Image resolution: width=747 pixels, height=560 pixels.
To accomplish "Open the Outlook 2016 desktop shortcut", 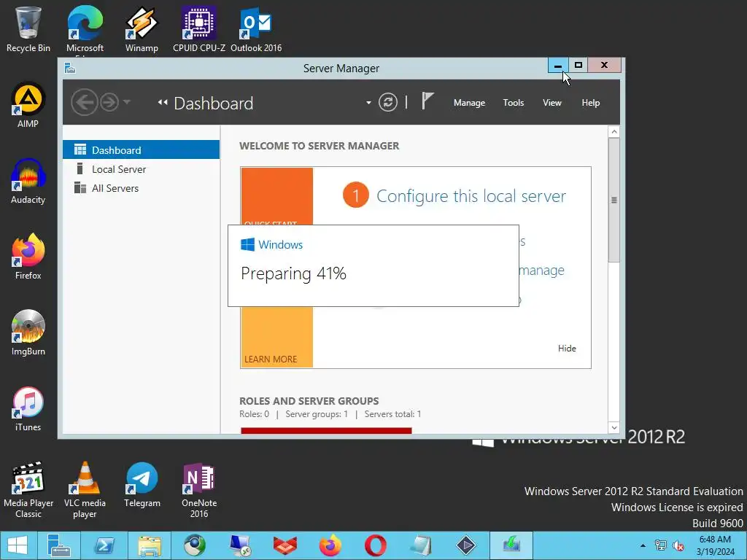I will [x=256, y=29].
